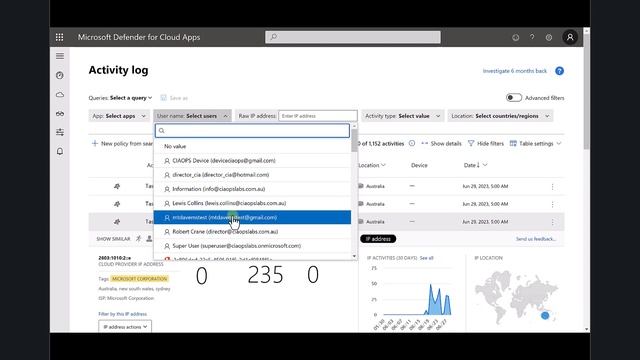Open the IP address actions dropdown
Viewport: 640px width, 360px height.
coord(125,327)
